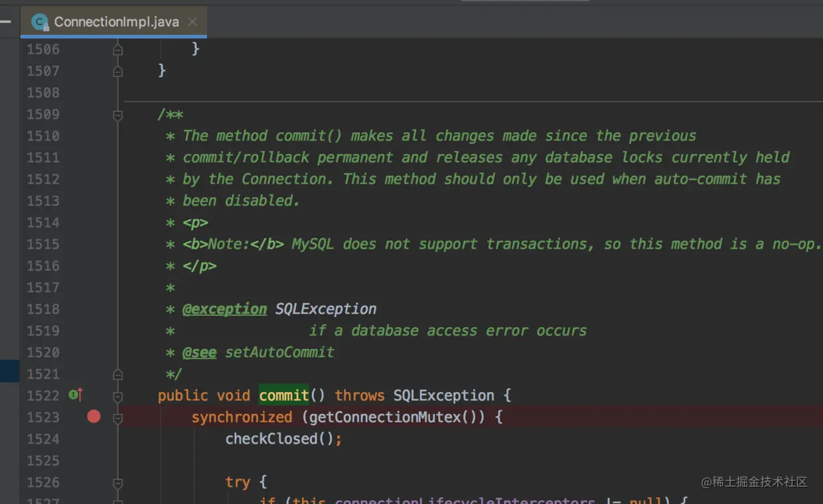Screen dimensions: 823x504
Task: Open the @exception link in the Javadoc
Action: [x=224, y=308]
